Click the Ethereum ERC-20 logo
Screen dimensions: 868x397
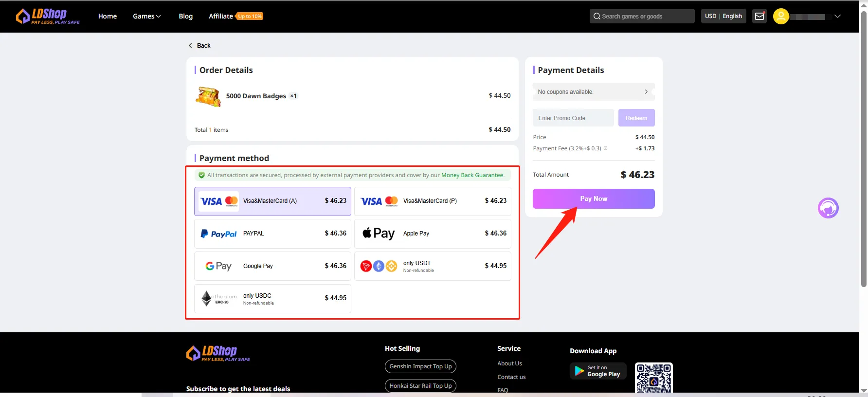click(219, 298)
